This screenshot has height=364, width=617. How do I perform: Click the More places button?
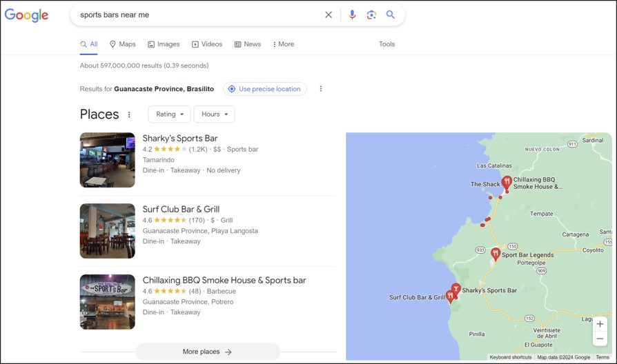point(208,352)
